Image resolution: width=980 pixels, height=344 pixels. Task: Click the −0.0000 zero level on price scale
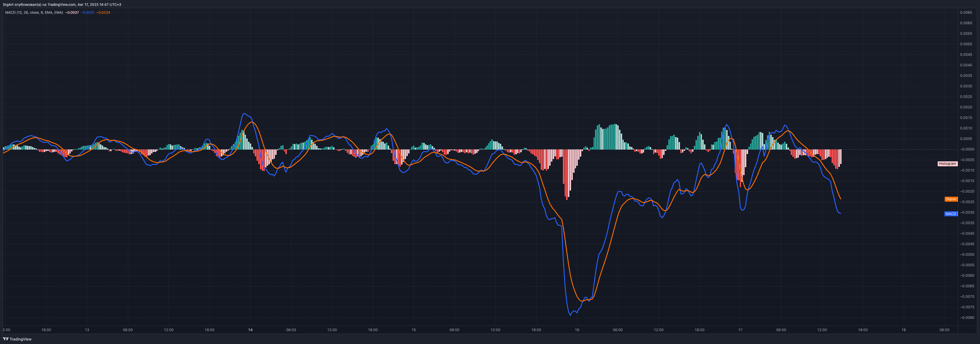tap(967, 149)
